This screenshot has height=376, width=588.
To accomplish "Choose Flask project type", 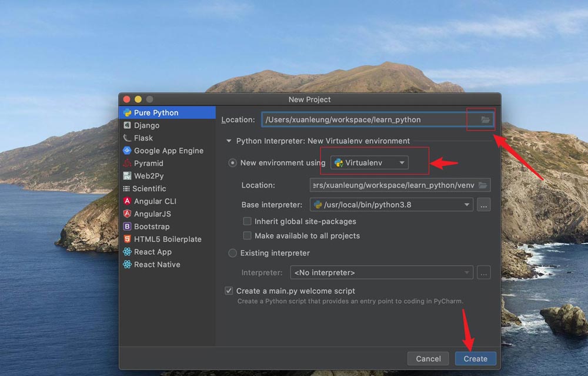I will click(167, 138).
